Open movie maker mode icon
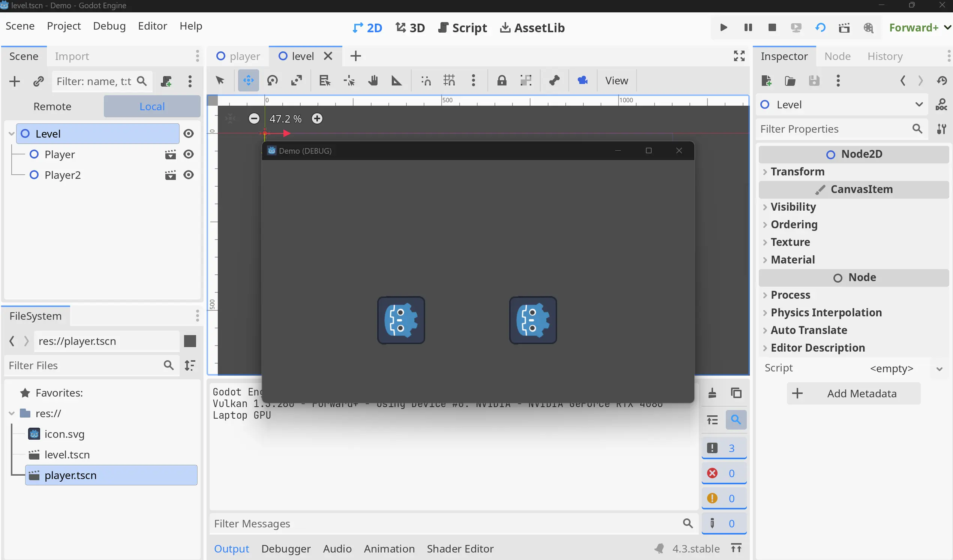 coord(868,28)
